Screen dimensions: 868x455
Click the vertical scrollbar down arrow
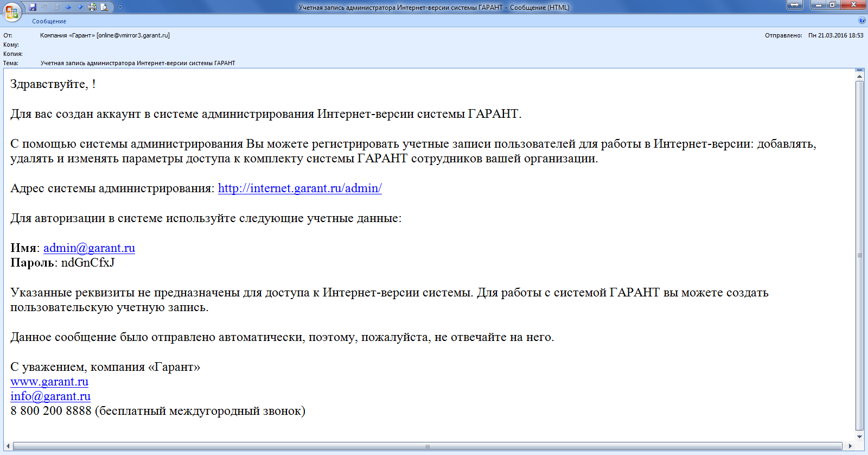(859, 437)
